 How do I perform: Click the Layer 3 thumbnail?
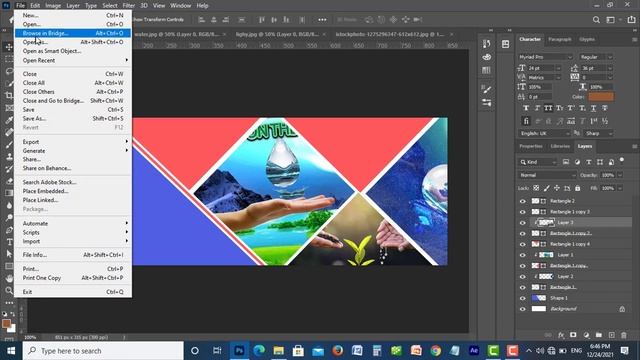[x=547, y=223]
